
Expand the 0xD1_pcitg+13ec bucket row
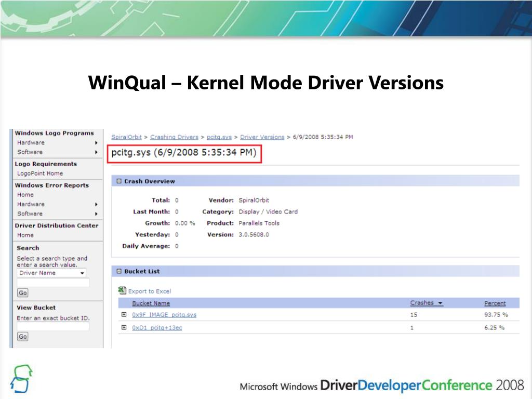point(124,327)
